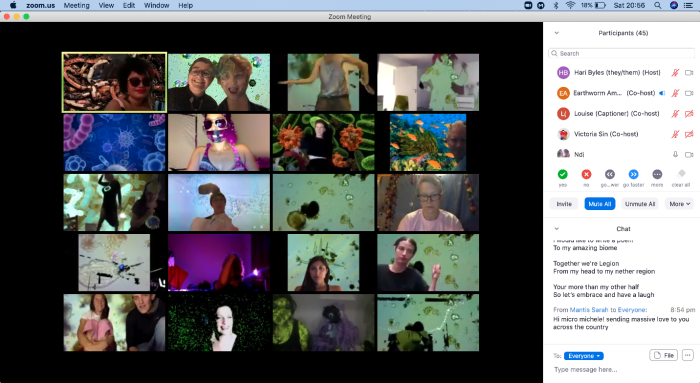Open the Meeting menu
The image size is (700, 383).
point(76,5)
